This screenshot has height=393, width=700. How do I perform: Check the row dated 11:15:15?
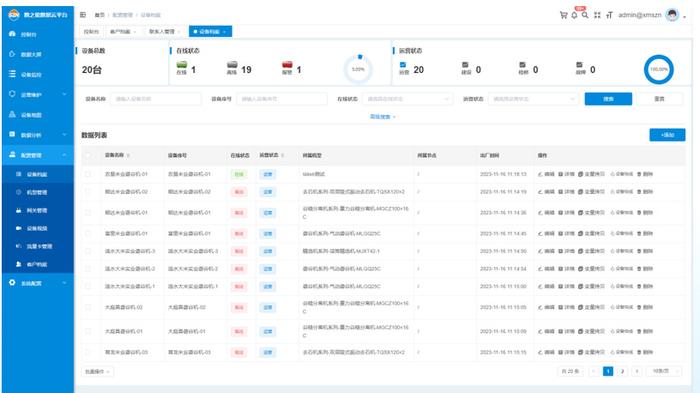pos(88,352)
